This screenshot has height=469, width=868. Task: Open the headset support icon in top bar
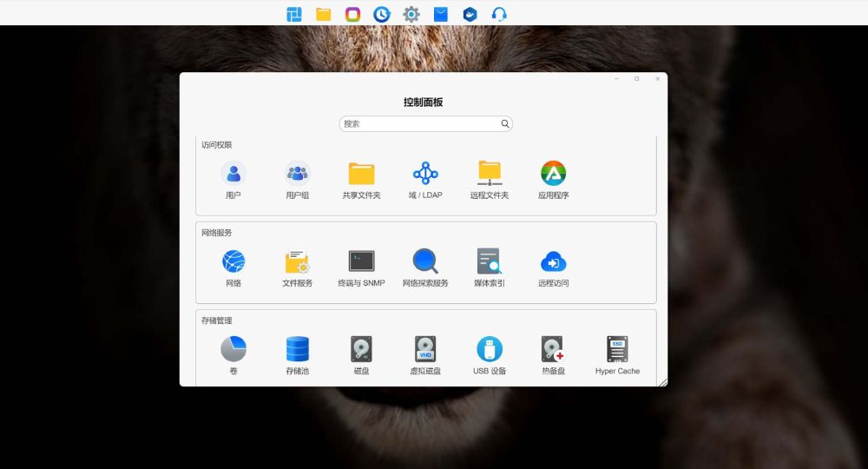tap(499, 14)
